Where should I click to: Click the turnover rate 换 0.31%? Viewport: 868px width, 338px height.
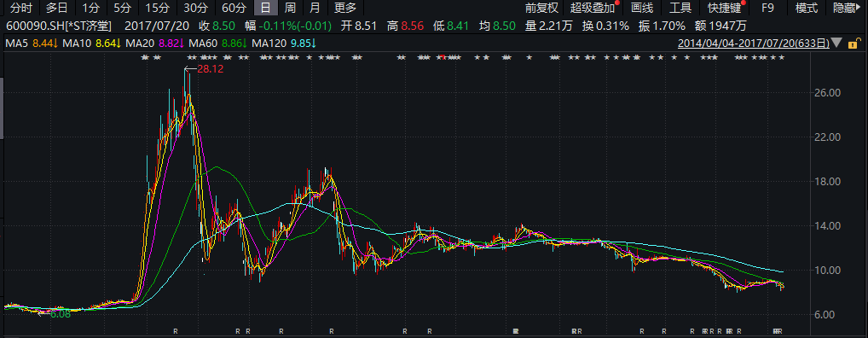605,26
